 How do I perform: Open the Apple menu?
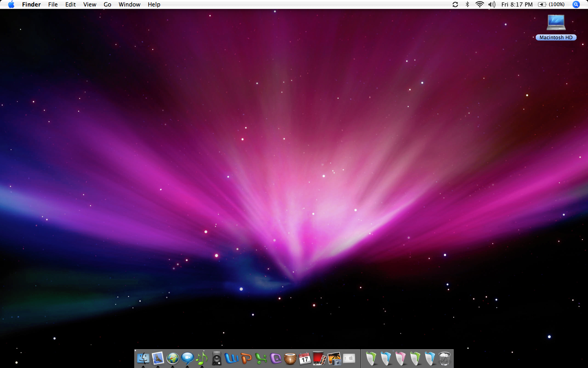(11, 4)
